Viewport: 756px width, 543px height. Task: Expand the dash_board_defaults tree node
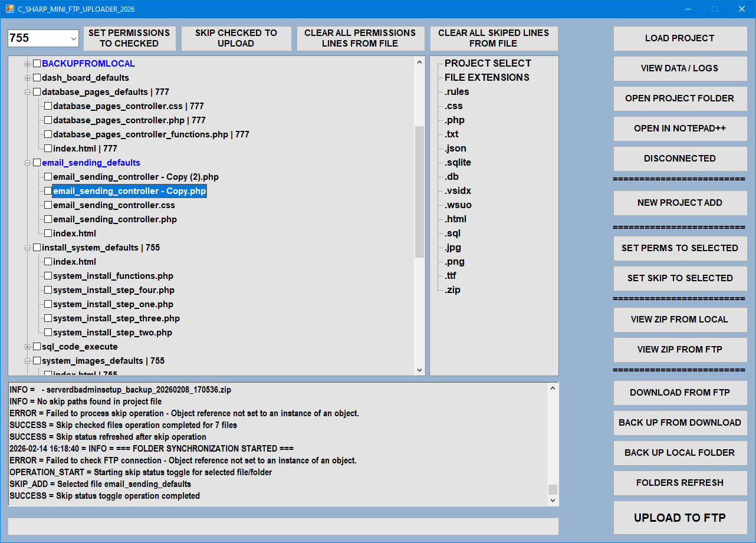point(27,78)
